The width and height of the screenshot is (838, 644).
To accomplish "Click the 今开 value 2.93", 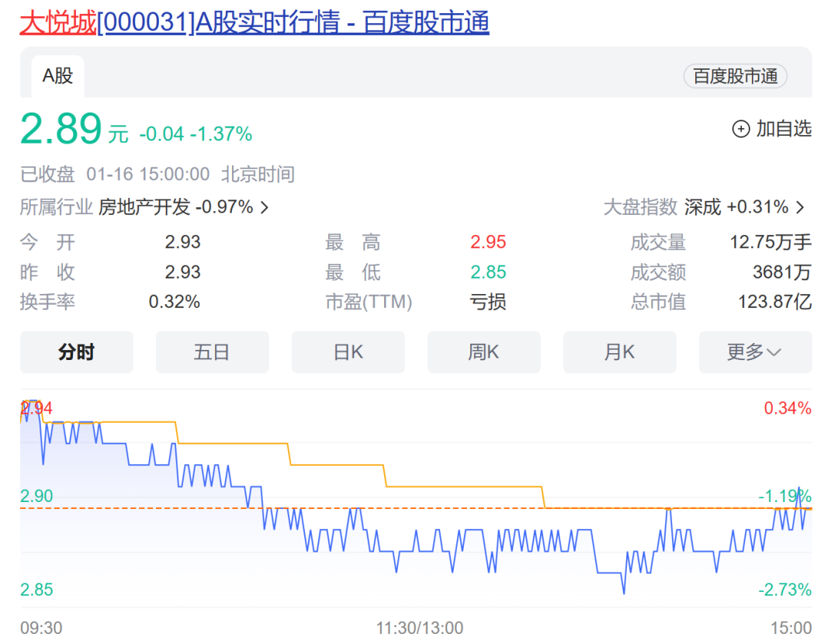I will [x=182, y=242].
